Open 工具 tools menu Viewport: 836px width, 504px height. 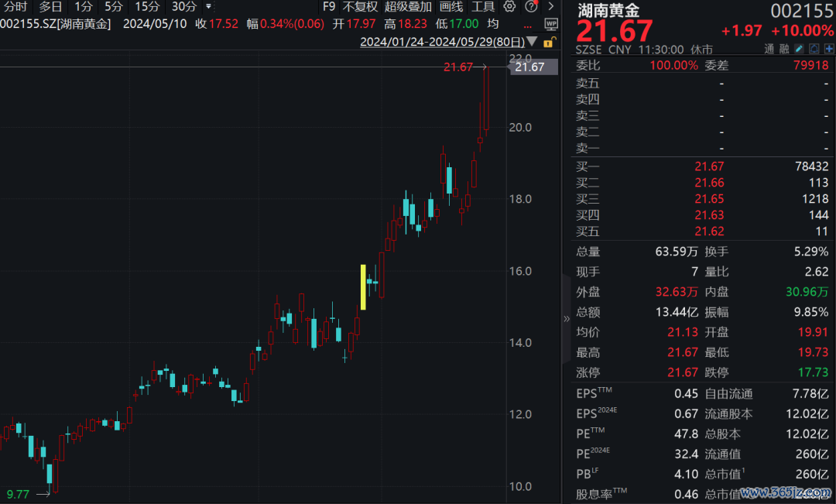[483, 7]
